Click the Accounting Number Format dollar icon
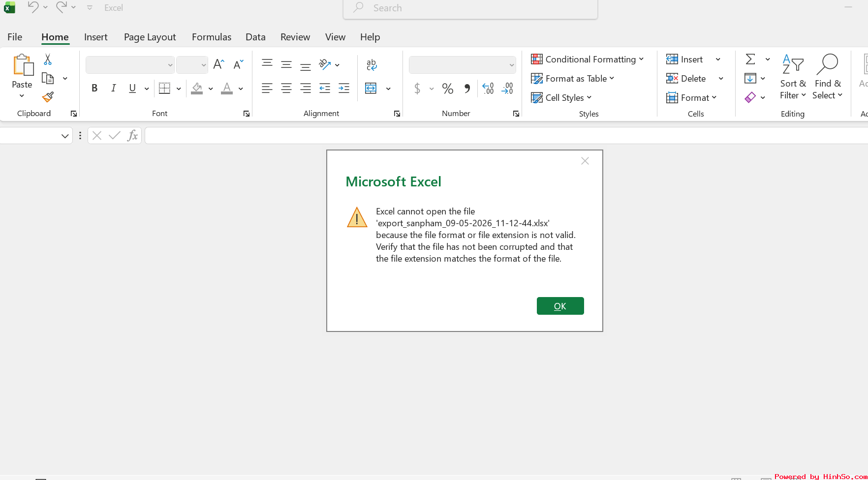Screen dimensions: 868x480 (x=417, y=89)
